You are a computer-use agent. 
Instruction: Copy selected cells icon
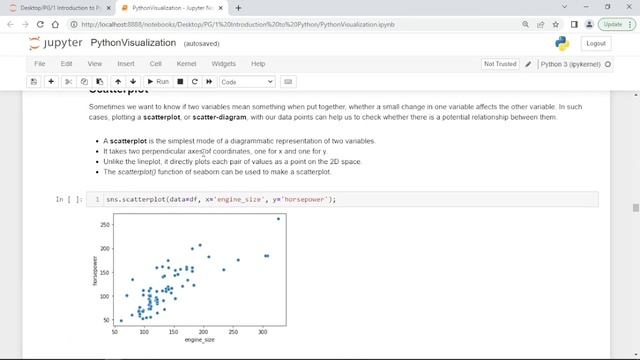84,82
